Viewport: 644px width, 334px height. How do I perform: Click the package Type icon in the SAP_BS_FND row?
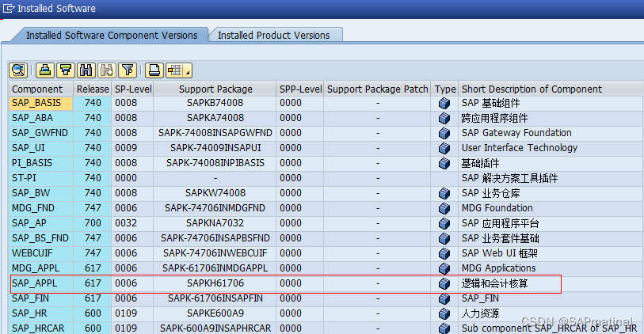point(444,238)
